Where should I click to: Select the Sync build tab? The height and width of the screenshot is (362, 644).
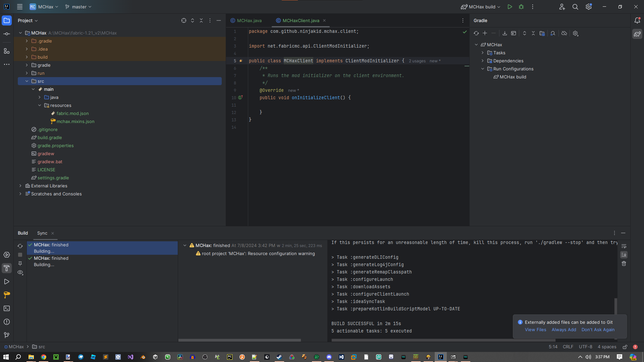point(42,233)
